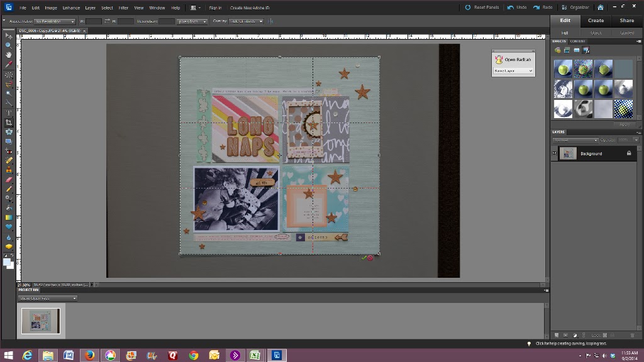Image resolution: width=644 pixels, height=362 pixels.
Task: Expand the crop Overlay dropdown
Action: click(x=246, y=21)
